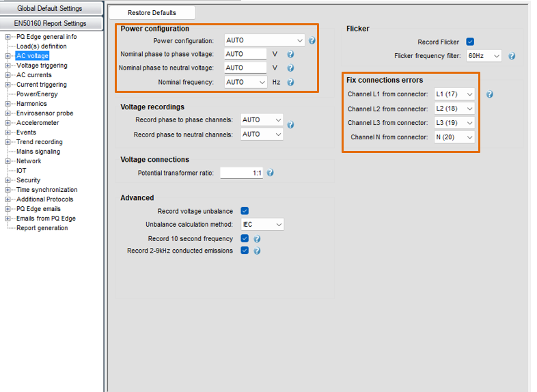The image size is (537, 392).
Task: Click Nominal phase to phase voltage field
Action: [245, 54]
